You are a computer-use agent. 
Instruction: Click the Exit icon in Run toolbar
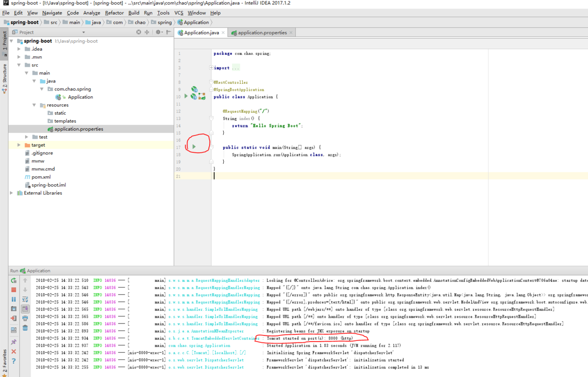14,318
